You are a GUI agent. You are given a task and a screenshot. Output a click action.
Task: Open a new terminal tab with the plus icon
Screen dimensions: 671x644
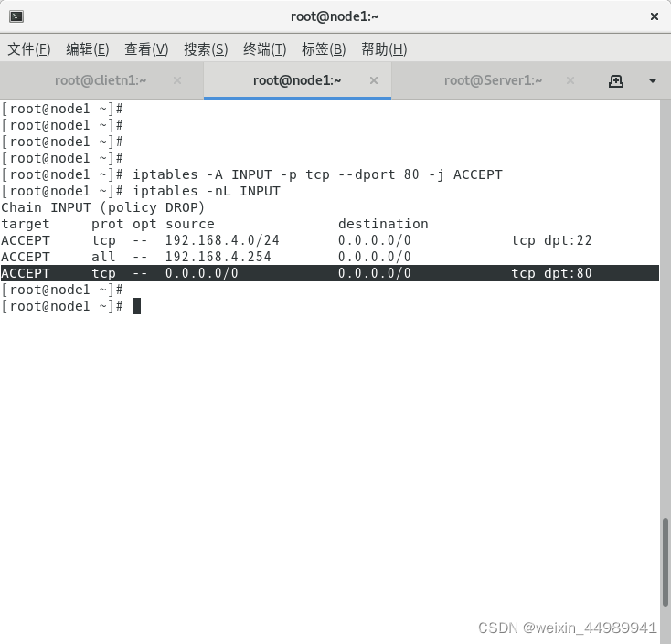tap(616, 80)
